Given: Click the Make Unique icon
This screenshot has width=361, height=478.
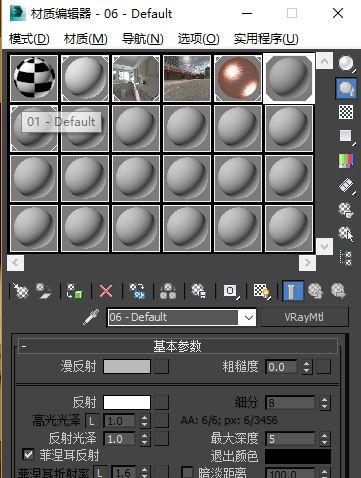Looking at the screenshot, I should [x=168, y=291].
